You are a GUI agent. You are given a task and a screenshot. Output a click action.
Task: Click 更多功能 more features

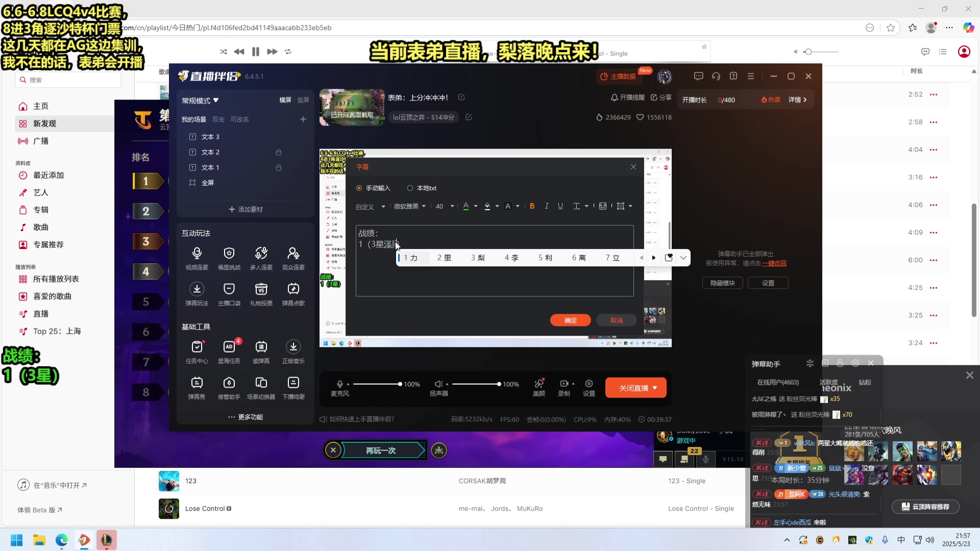246,417
